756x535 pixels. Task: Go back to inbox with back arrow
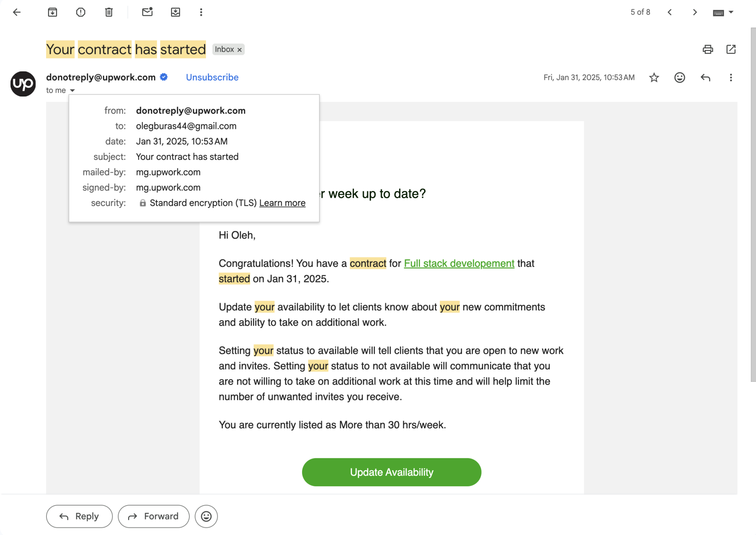(x=17, y=12)
